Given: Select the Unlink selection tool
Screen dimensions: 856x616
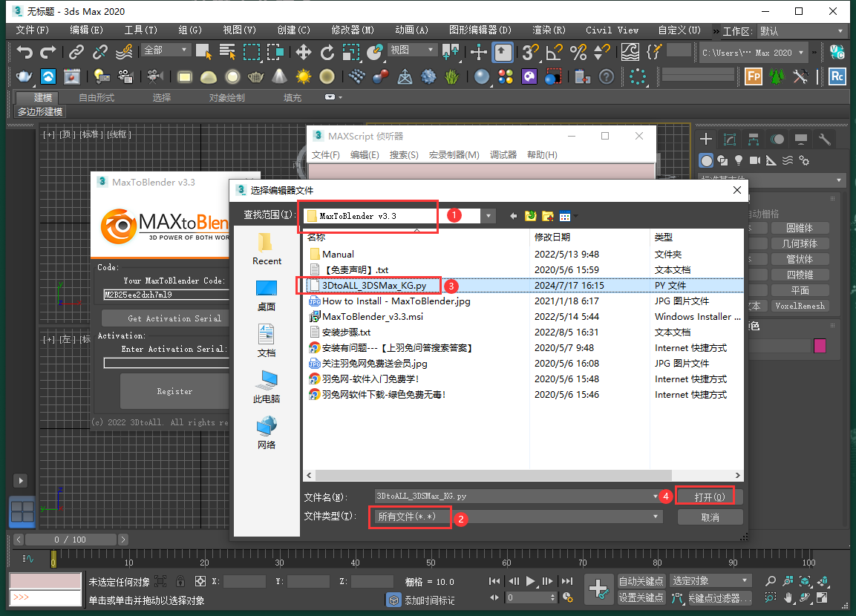Looking at the screenshot, I should 100,53.
